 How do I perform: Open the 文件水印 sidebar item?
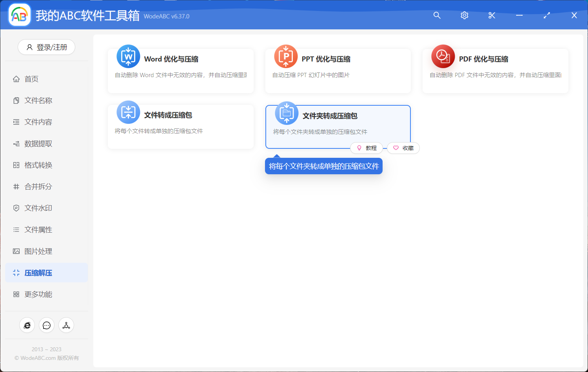click(x=38, y=208)
